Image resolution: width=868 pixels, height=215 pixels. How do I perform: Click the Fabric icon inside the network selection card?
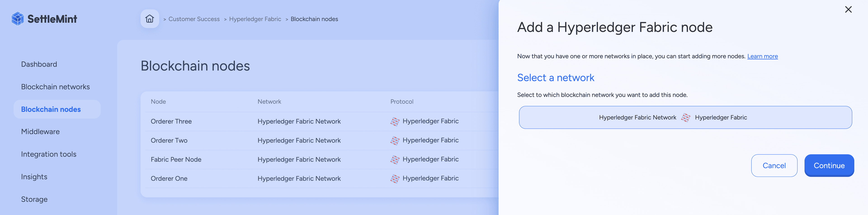click(x=685, y=117)
